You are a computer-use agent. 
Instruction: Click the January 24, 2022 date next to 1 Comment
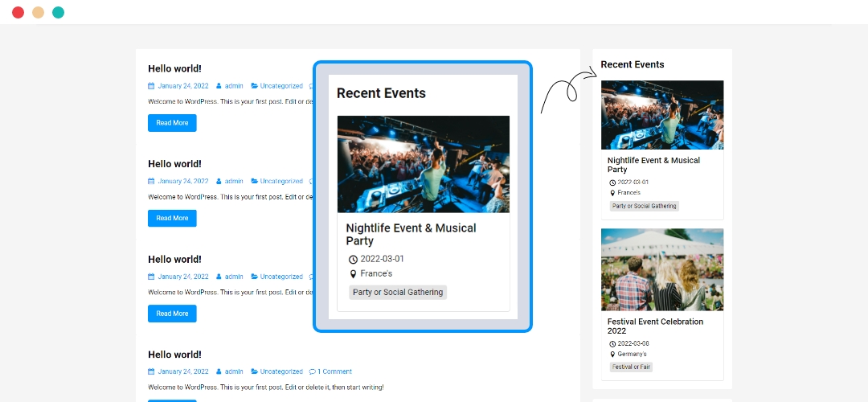coord(183,371)
